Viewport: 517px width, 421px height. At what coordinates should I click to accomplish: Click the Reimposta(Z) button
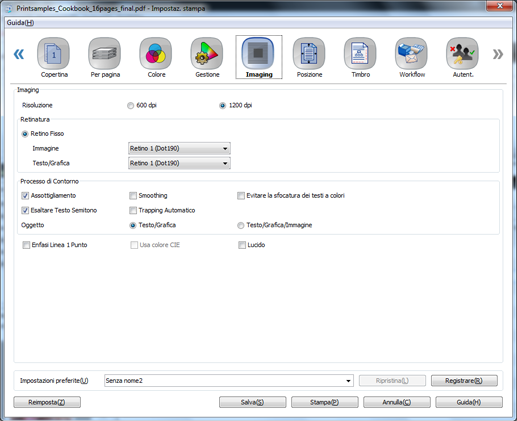(47, 402)
